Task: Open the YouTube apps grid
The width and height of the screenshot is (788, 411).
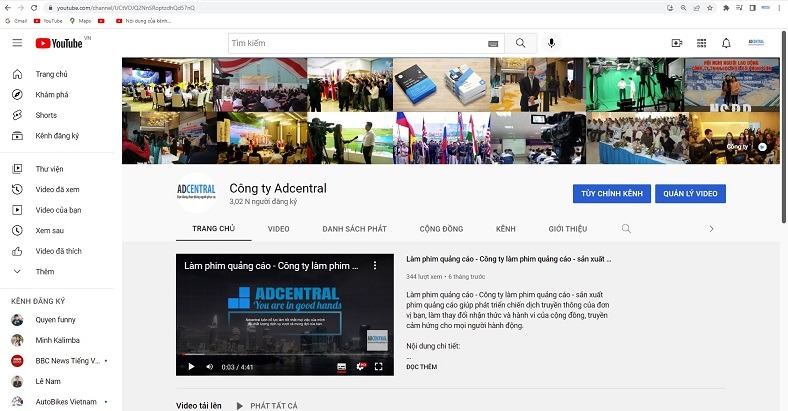Action: 701,43
